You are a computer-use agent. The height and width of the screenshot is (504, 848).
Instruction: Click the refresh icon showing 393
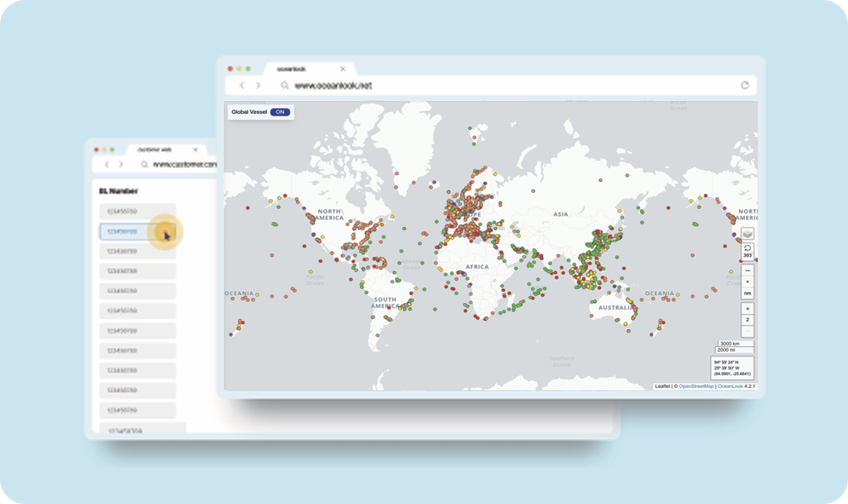747,251
